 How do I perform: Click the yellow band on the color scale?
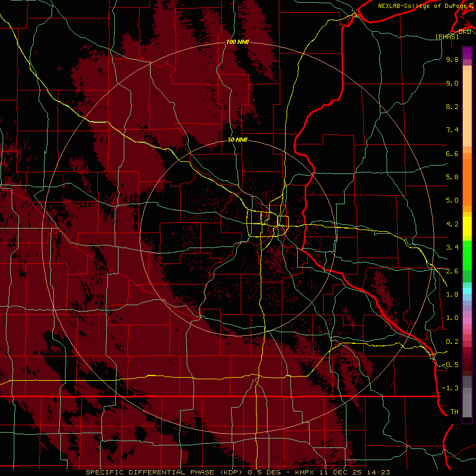(467, 226)
